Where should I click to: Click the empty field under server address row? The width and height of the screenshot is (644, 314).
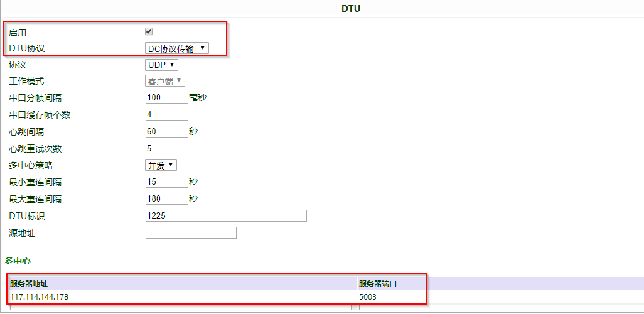point(181,308)
